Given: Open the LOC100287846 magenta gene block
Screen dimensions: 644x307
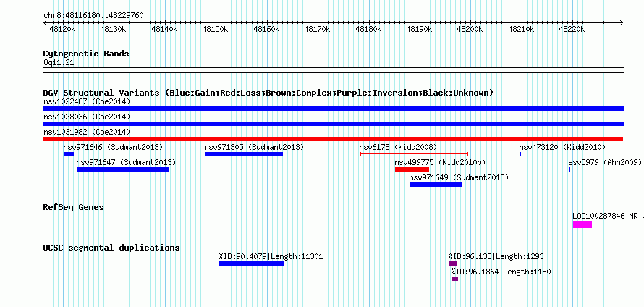Looking at the screenshot, I should tap(582, 224).
